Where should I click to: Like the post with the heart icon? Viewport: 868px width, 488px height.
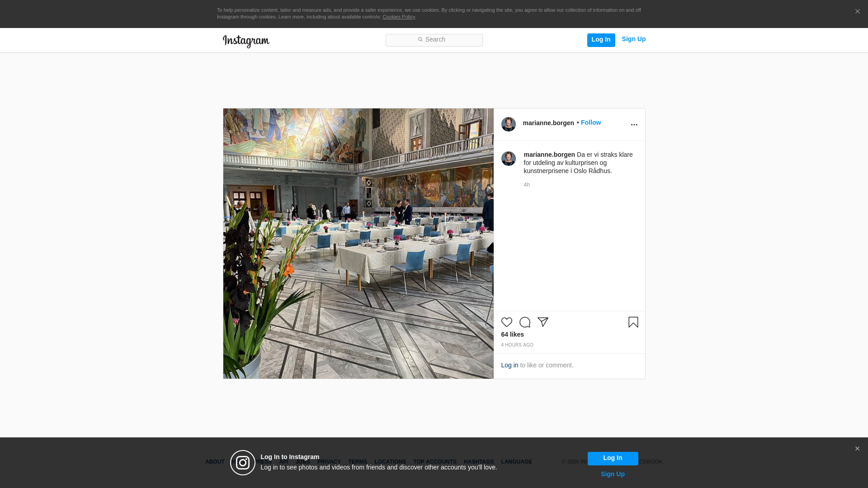507,322
